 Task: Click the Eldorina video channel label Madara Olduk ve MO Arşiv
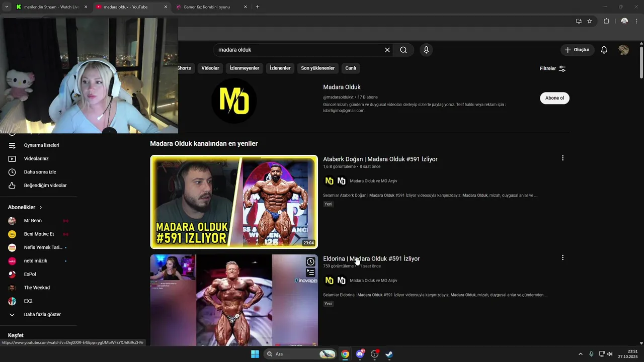[x=373, y=281]
